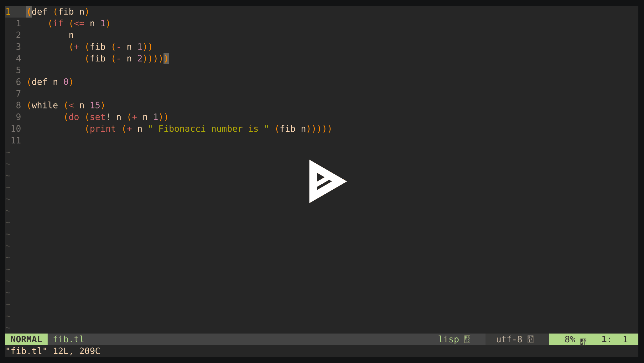Click the number 15 in while condition

pyautogui.click(x=95, y=105)
